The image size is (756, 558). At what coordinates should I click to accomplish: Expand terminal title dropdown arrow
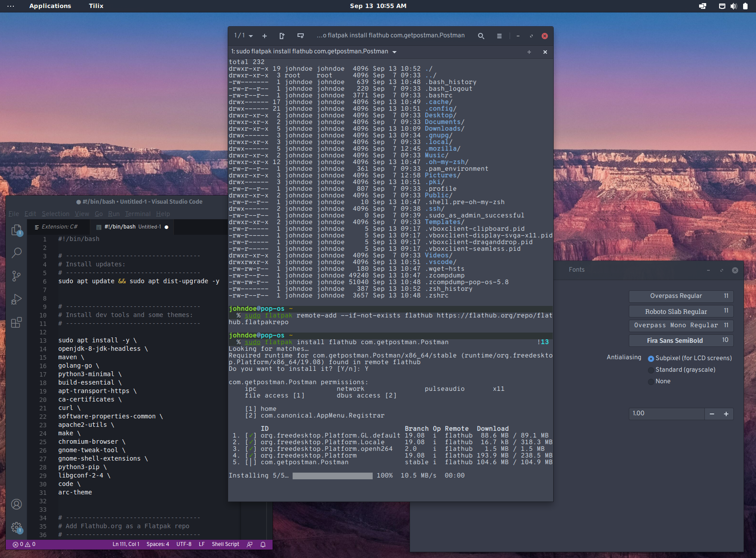[x=394, y=52]
